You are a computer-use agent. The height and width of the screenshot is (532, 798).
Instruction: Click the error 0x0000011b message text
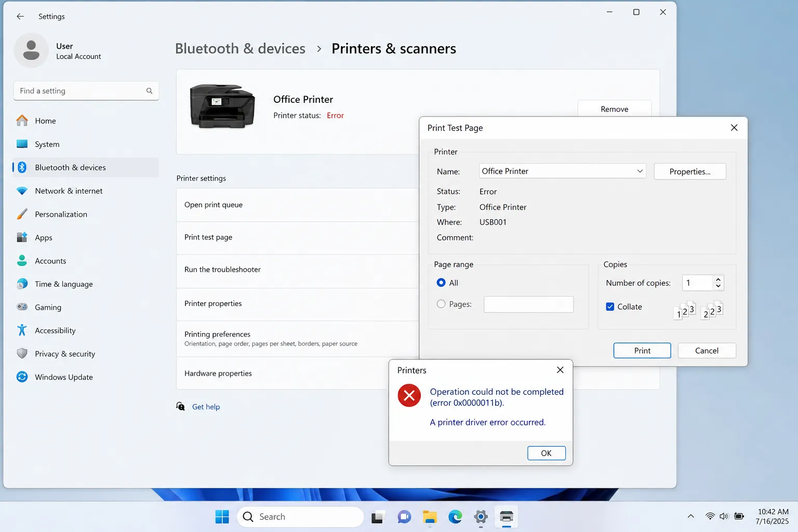pyautogui.click(x=497, y=397)
